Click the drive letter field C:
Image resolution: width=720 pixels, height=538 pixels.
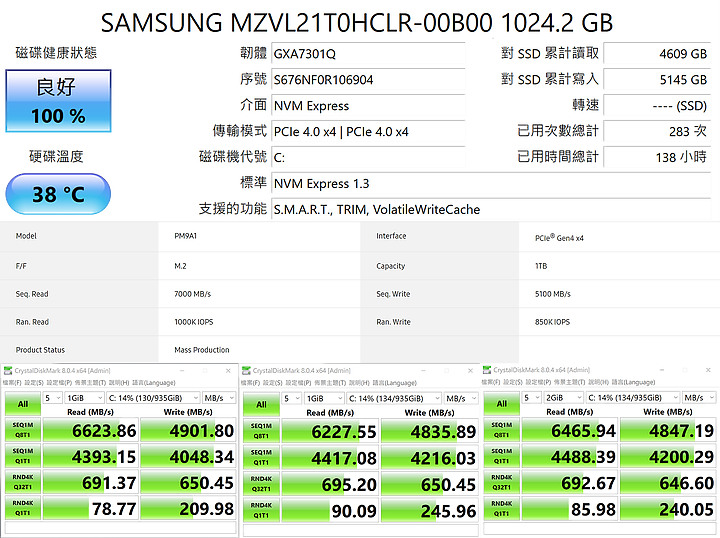click(x=368, y=158)
